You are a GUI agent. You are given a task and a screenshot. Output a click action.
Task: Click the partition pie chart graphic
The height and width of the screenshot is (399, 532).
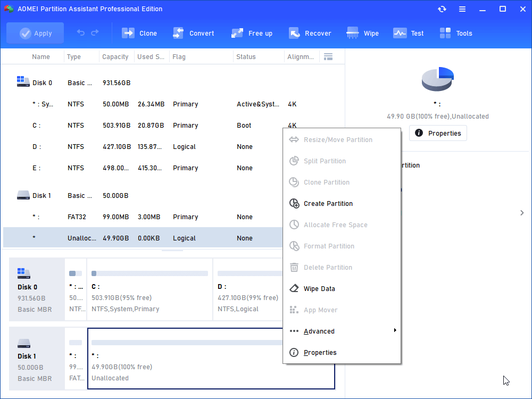pyautogui.click(x=438, y=79)
